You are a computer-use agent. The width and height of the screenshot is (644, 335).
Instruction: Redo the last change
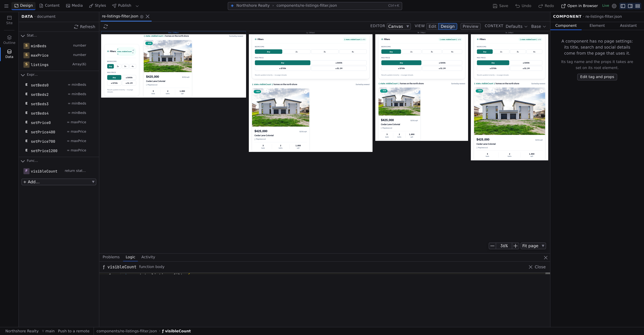pos(546,6)
